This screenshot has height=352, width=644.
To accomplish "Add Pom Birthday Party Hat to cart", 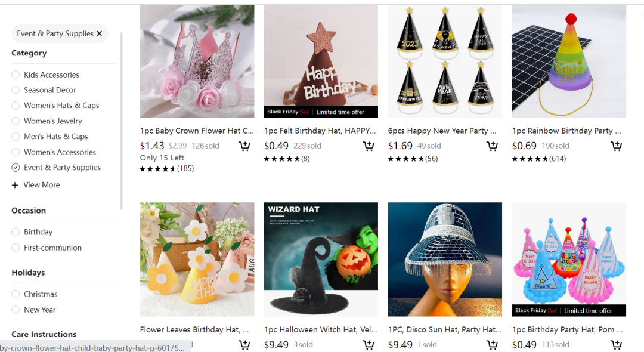I will 616,345.
